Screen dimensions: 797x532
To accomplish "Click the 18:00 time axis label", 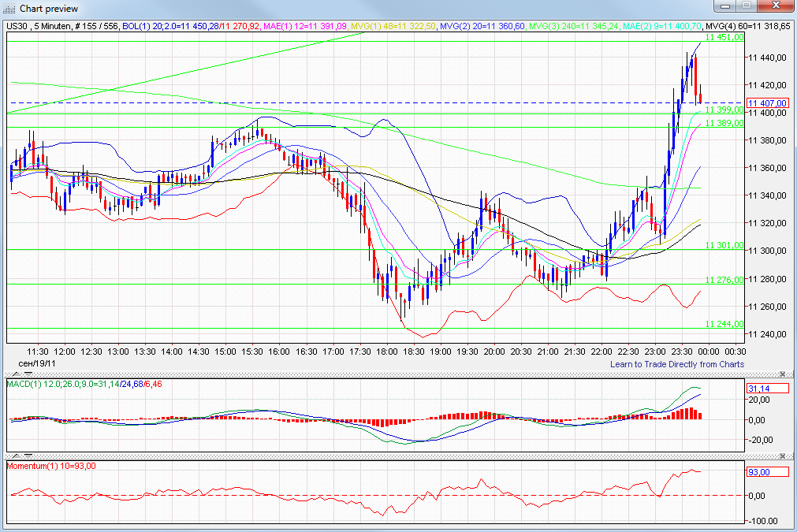I will point(387,352).
